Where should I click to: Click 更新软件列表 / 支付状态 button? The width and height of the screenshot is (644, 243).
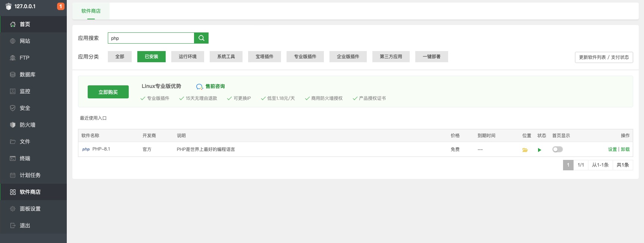point(604,57)
